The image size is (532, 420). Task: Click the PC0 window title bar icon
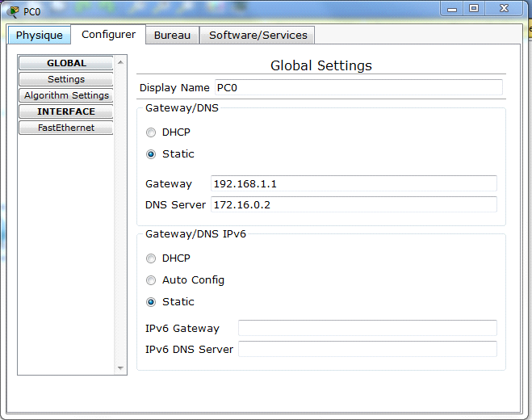tap(13, 10)
